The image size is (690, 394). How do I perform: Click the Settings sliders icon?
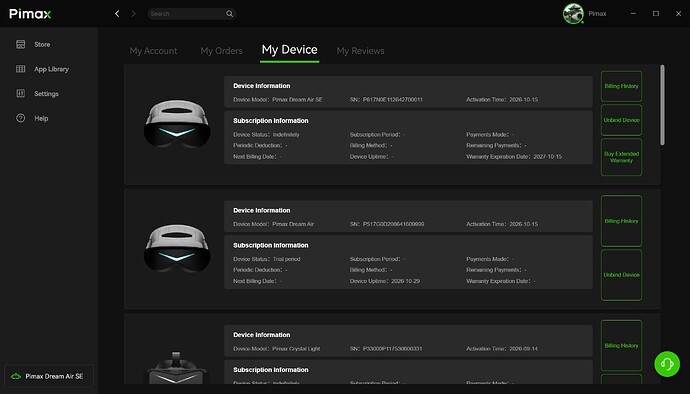[21, 93]
